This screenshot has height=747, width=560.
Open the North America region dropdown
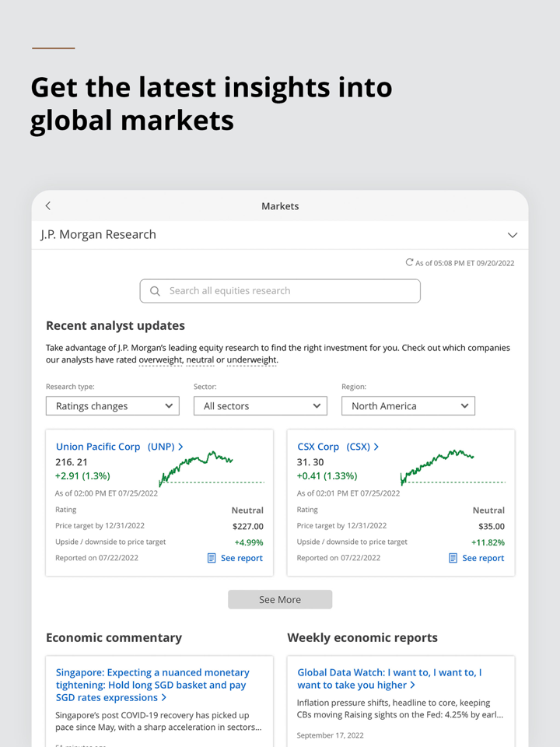[408, 406]
